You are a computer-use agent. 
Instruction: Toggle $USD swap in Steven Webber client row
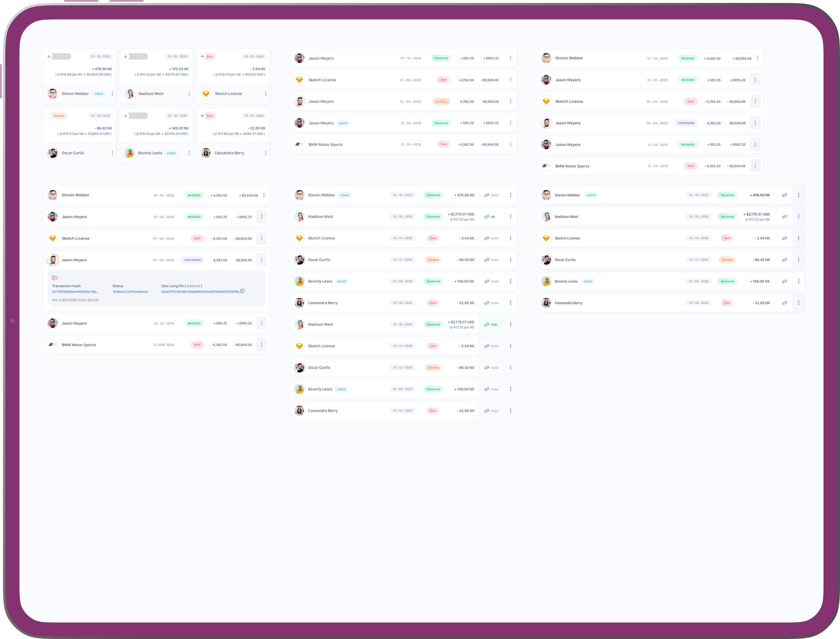tap(491, 195)
